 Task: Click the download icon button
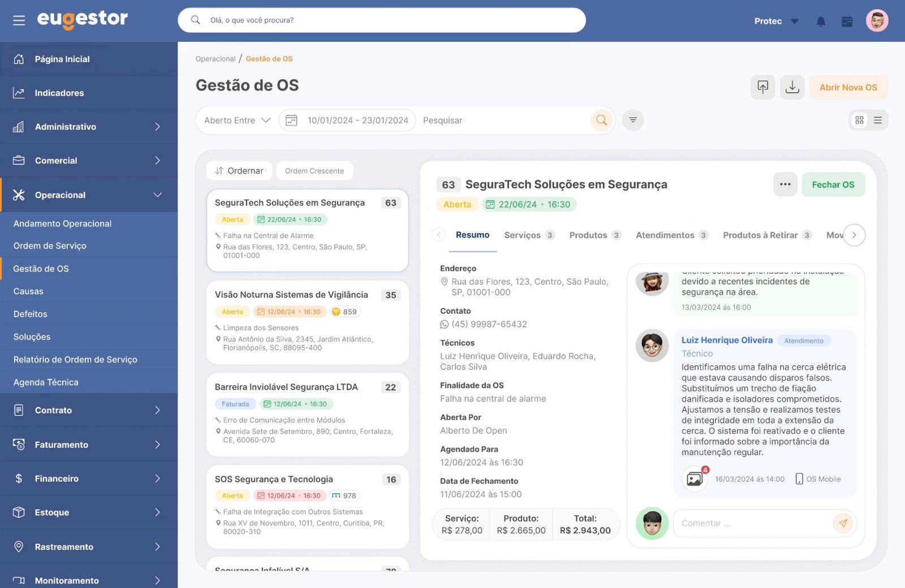tap(792, 87)
